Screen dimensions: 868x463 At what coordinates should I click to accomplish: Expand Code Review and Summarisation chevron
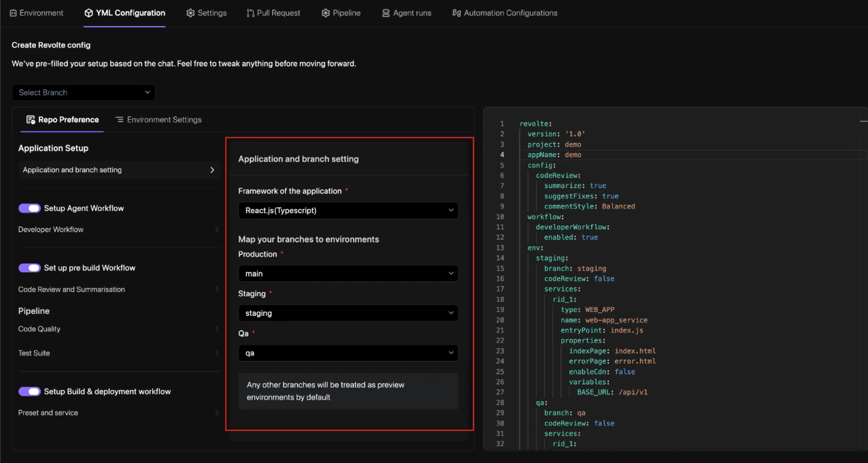(x=216, y=289)
